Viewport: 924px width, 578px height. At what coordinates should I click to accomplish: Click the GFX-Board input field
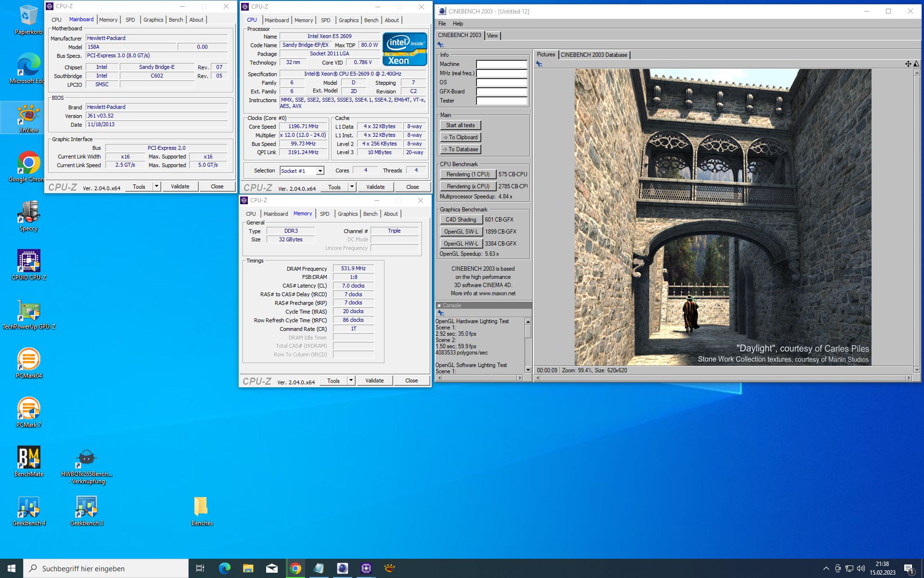tap(501, 92)
